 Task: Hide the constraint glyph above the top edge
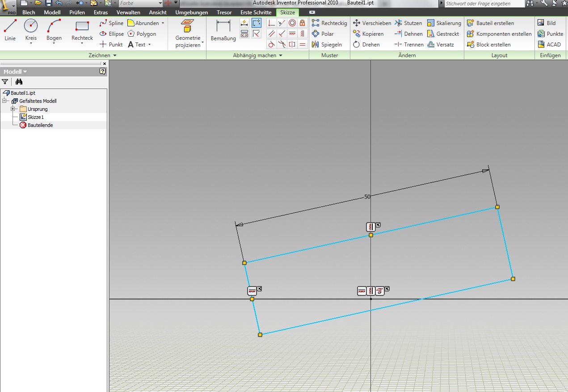tap(378, 224)
